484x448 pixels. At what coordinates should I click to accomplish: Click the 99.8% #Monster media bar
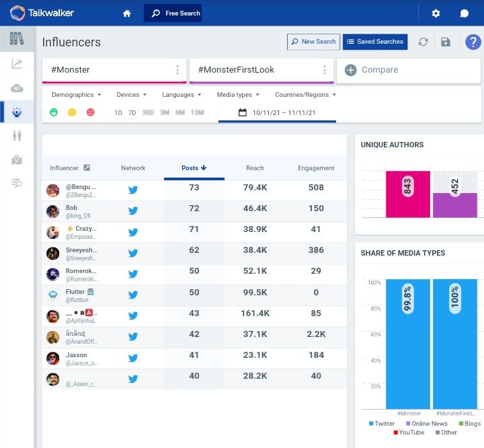click(408, 344)
